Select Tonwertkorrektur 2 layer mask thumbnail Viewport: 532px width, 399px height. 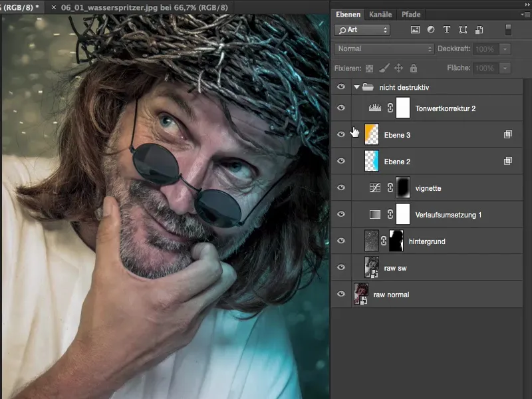[x=403, y=108]
